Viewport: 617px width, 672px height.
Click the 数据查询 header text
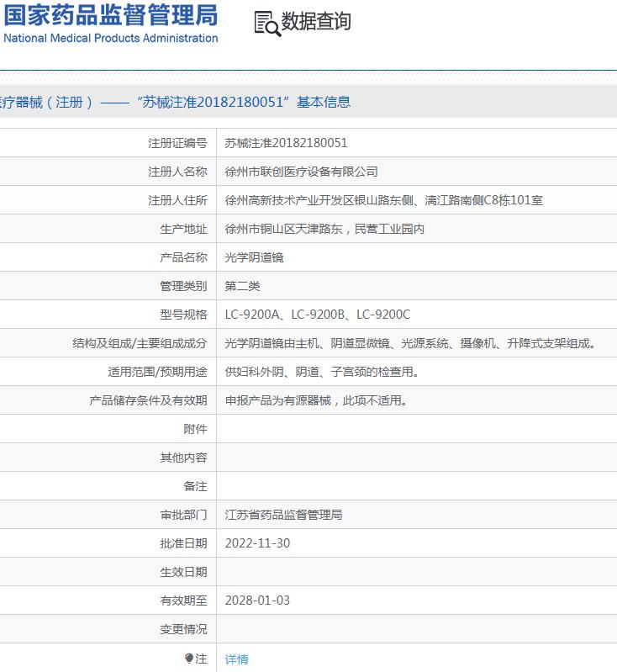[316, 21]
